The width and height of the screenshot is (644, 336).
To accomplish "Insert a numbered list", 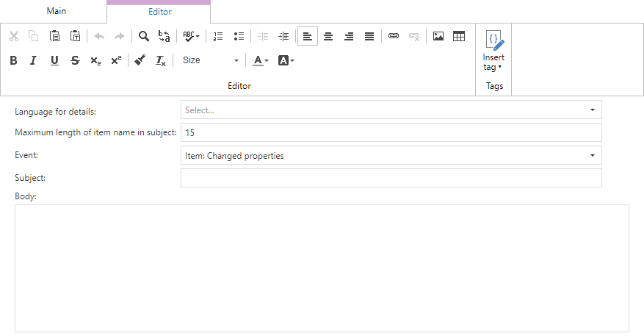I will click(x=218, y=36).
